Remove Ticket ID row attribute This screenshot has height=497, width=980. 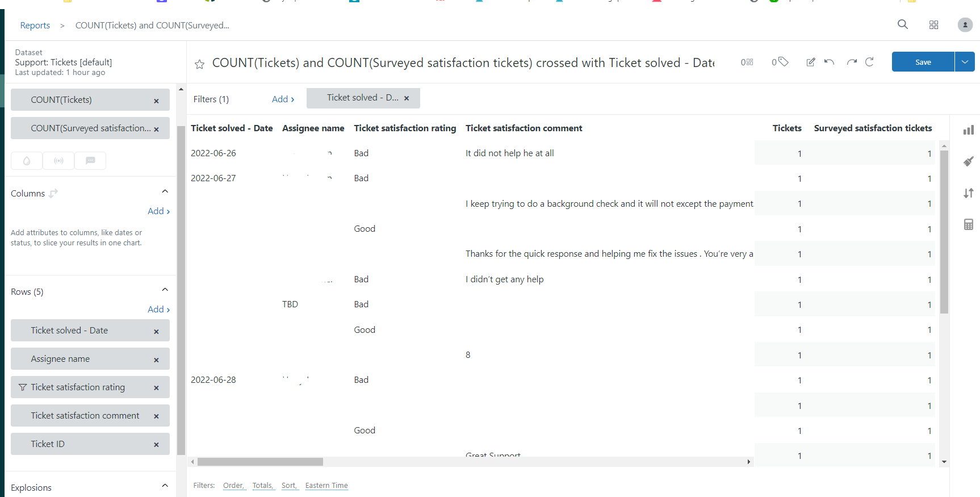pos(156,445)
